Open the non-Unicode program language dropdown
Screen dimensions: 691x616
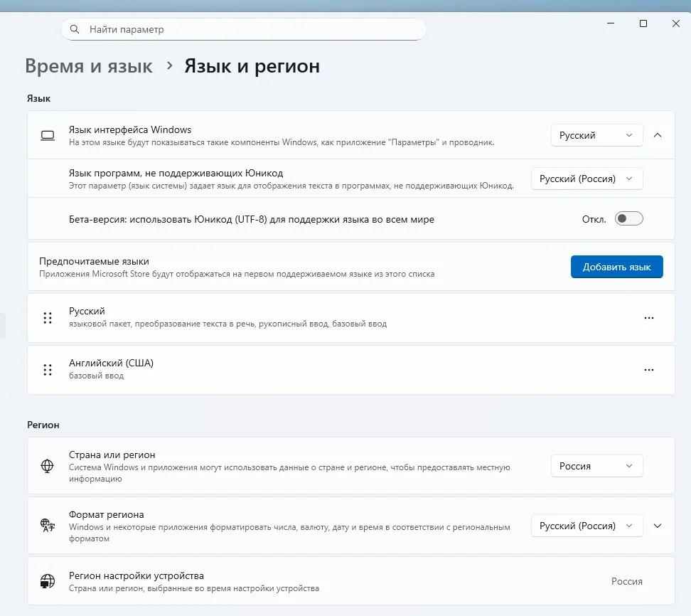click(x=586, y=179)
